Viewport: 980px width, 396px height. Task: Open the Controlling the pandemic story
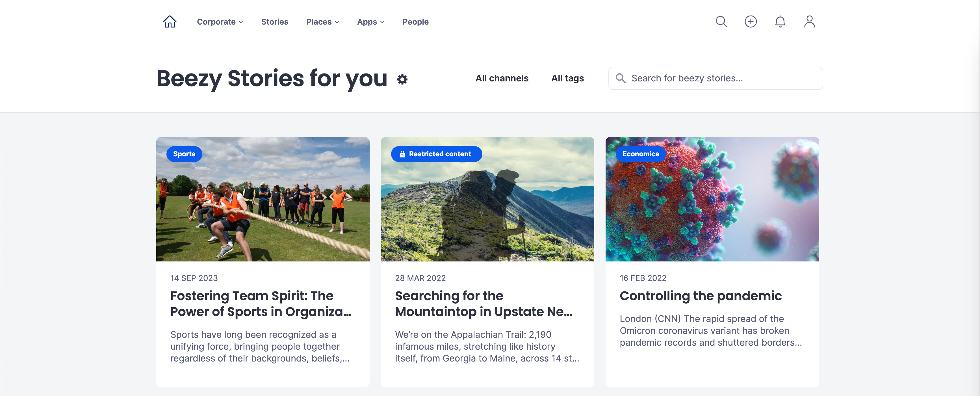(x=700, y=296)
